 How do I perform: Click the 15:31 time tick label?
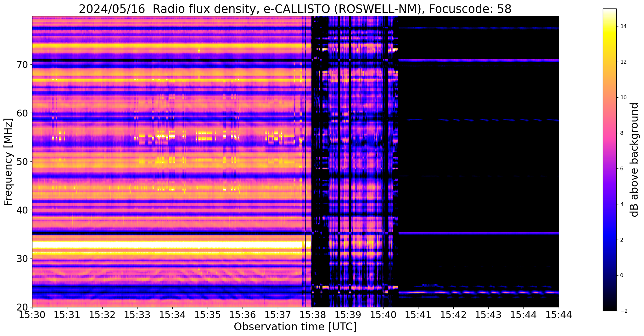pos(67,315)
